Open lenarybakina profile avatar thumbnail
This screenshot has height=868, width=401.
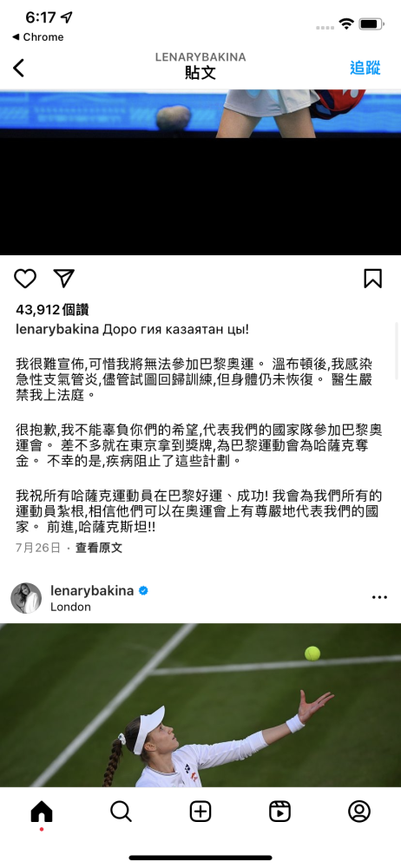pos(26,598)
